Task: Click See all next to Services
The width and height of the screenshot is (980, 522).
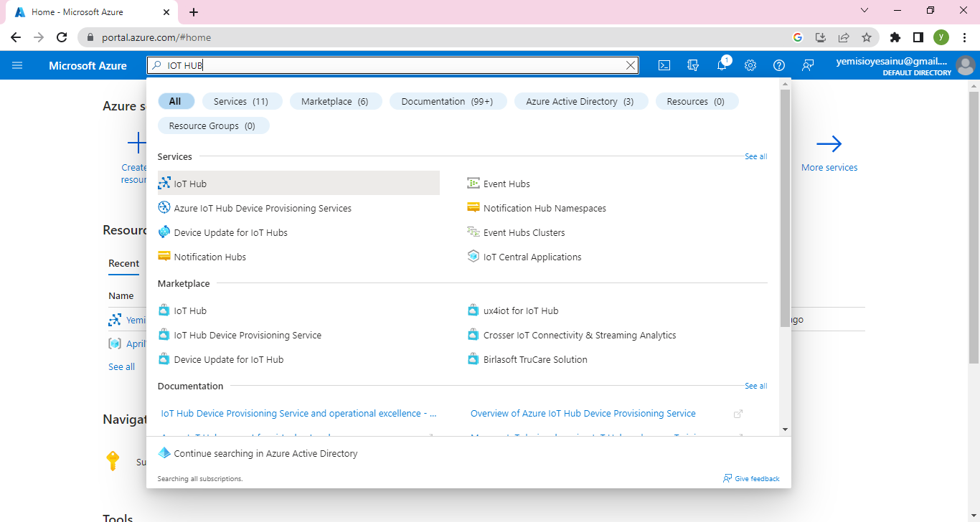Action: (755, 156)
